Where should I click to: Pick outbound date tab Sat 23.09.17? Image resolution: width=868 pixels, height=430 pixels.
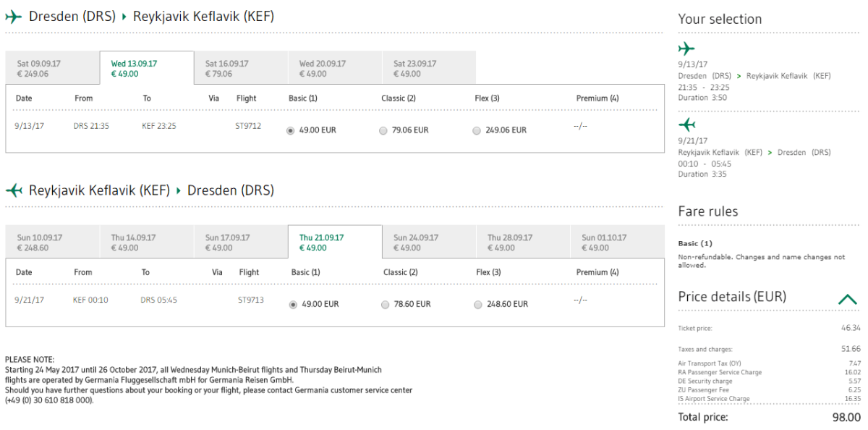[429, 69]
